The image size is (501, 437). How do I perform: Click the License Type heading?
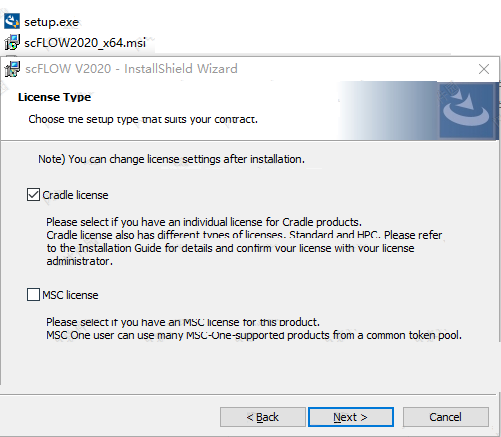coord(54,97)
